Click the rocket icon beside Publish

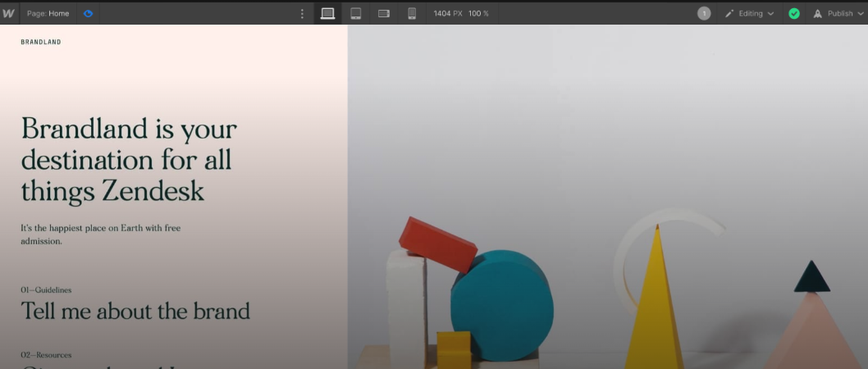tap(817, 14)
